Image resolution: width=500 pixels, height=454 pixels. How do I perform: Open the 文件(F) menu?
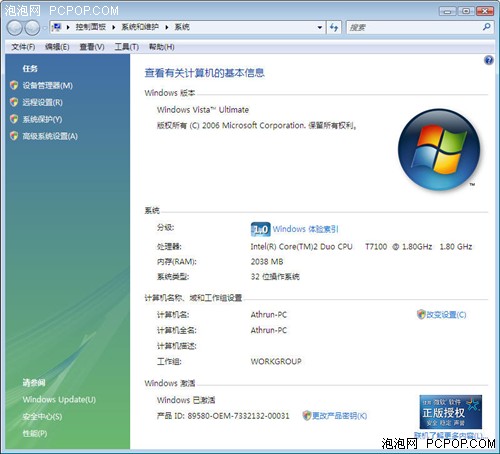pyautogui.click(x=23, y=47)
